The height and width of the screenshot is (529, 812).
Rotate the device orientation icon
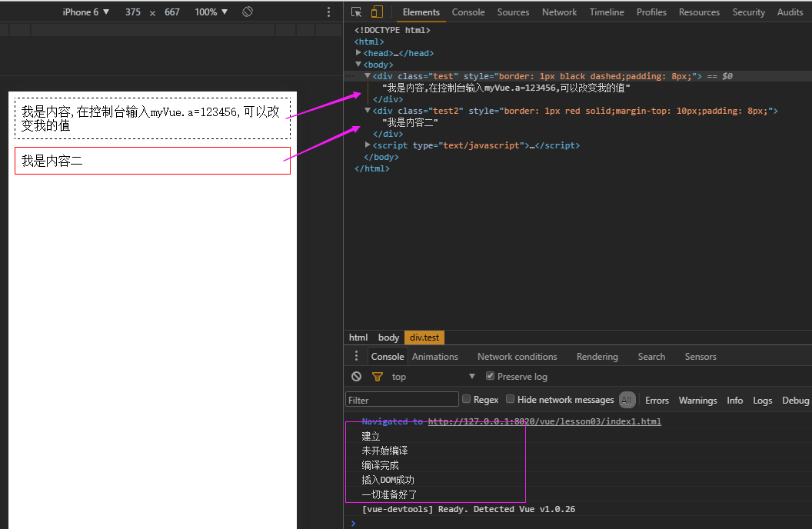pyautogui.click(x=248, y=12)
